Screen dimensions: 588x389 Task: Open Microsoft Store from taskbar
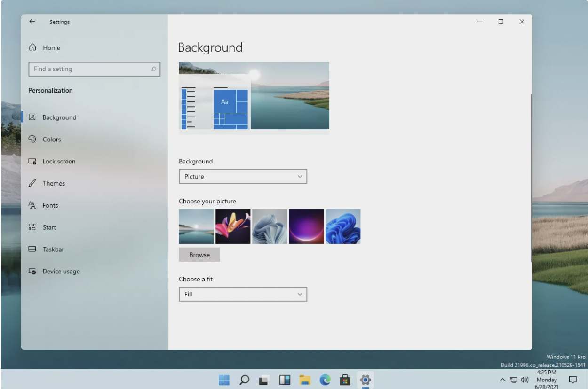pos(345,380)
